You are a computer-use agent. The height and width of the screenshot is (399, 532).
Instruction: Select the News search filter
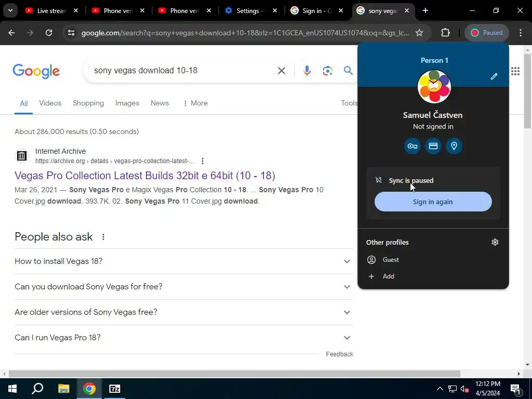click(159, 103)
